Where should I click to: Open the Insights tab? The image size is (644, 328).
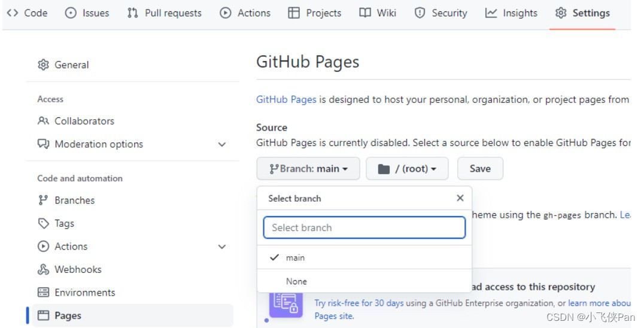511,13
